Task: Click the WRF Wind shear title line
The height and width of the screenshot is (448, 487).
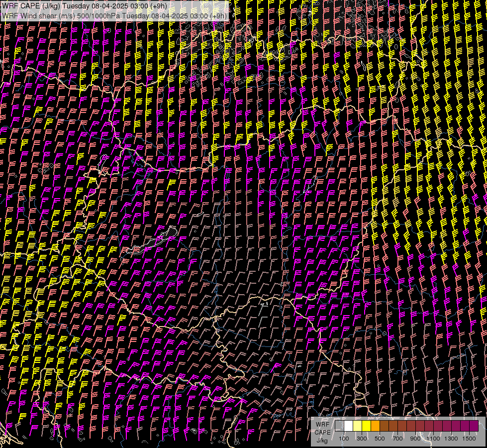Action: [x=114, y=15]
